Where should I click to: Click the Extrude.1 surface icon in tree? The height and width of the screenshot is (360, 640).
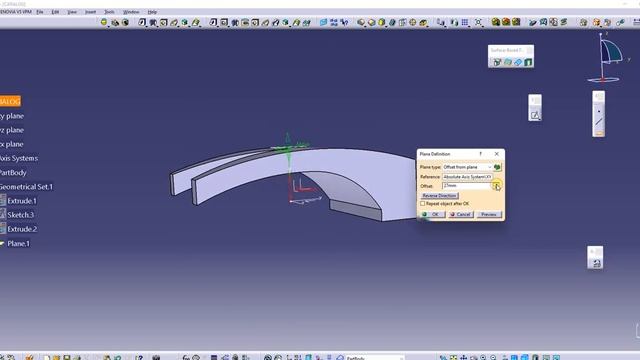point(3,200)
